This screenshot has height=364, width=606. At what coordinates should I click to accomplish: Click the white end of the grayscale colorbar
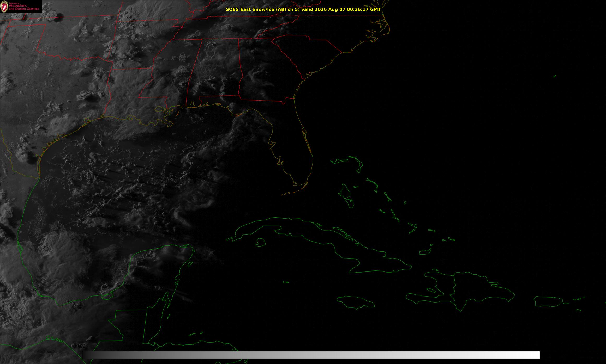pyautogui.click(x=535, y=355)
